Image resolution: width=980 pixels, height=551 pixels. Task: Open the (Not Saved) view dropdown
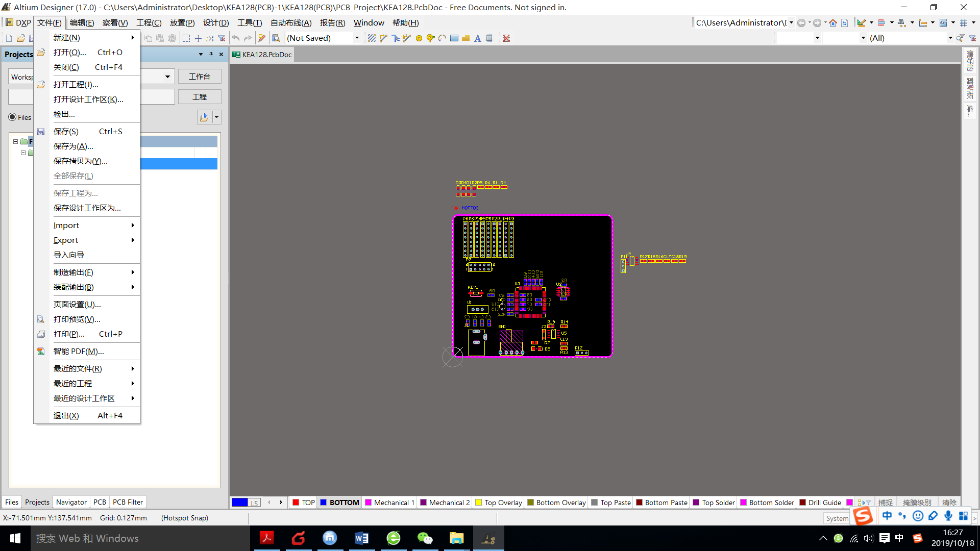point(357,38)
